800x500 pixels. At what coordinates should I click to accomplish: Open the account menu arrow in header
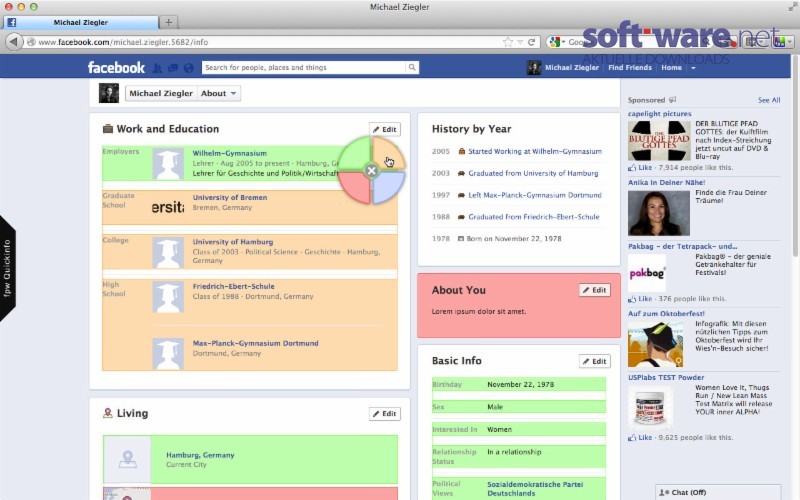pyautogui.click(x=693, y=68)
